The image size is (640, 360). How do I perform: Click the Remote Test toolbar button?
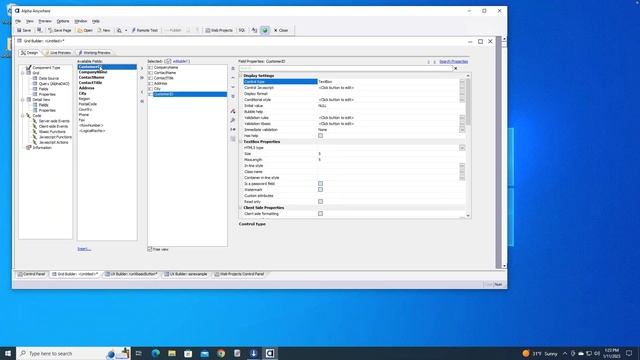point(144,30)
